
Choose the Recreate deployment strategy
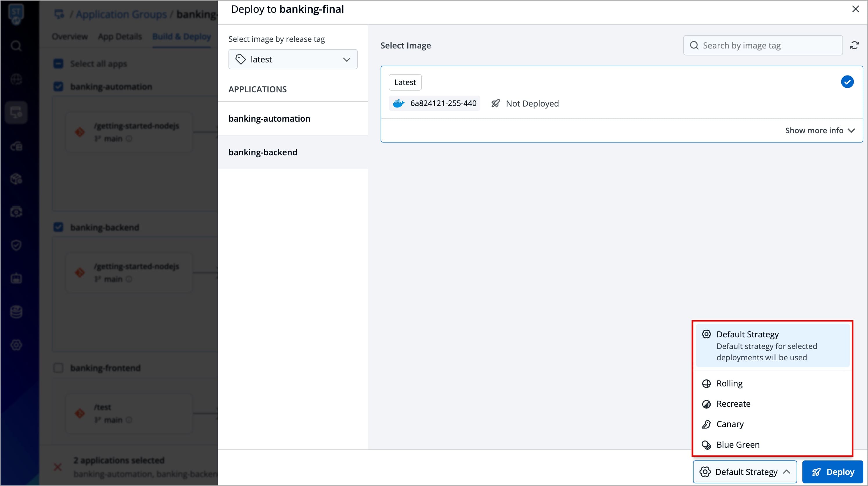point(733,404)
